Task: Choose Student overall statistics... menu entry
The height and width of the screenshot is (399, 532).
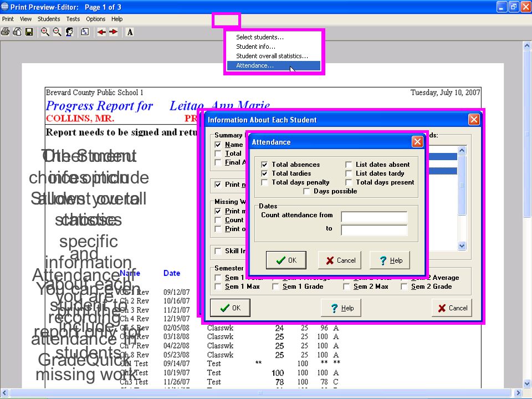Action: (273, 56)
